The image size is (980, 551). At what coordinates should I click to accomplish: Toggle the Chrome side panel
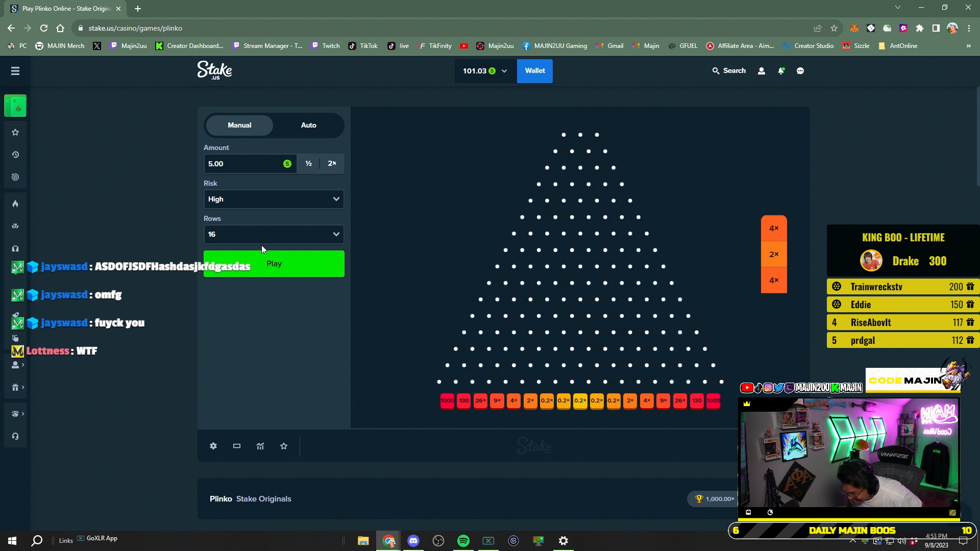(936, 28)
